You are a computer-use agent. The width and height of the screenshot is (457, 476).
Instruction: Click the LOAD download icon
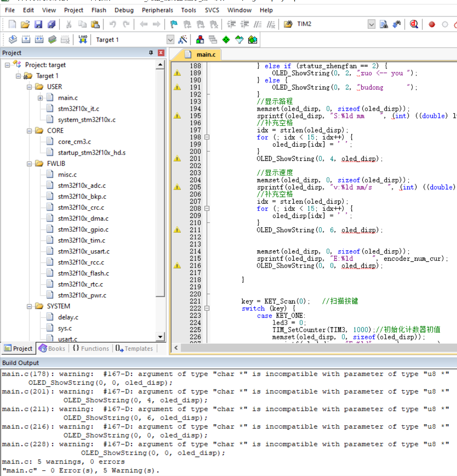tap(83, 39)
